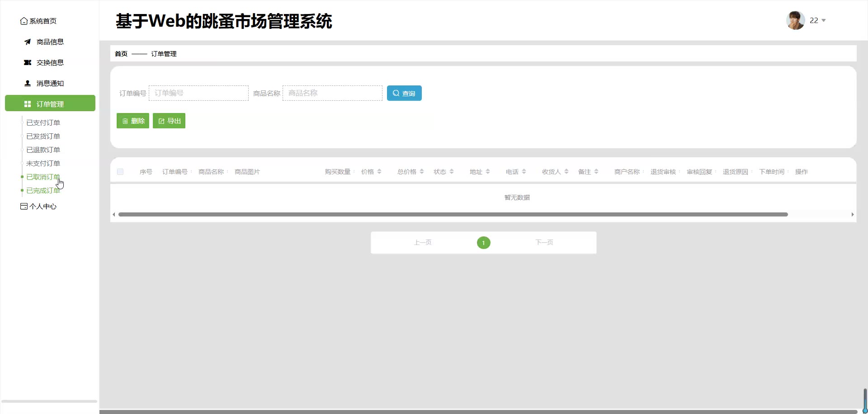This screenshot has width=868, height=414.
Task: Click the 下单时间 column header
Action: (x=772, y=172)
